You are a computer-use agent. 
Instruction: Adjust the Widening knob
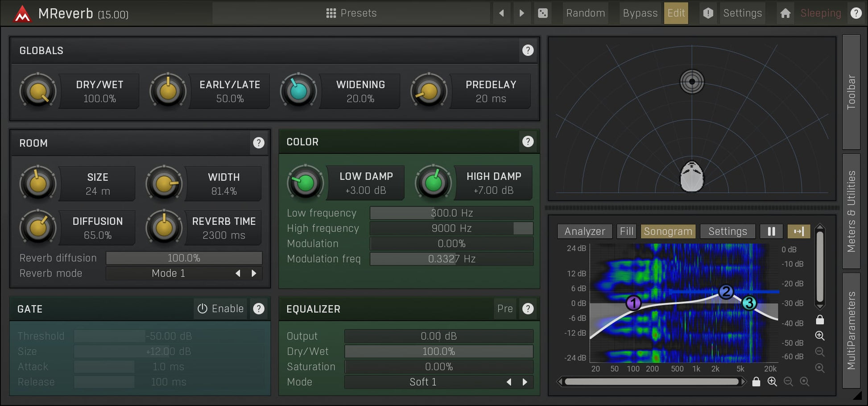click(x=298, y=91)
